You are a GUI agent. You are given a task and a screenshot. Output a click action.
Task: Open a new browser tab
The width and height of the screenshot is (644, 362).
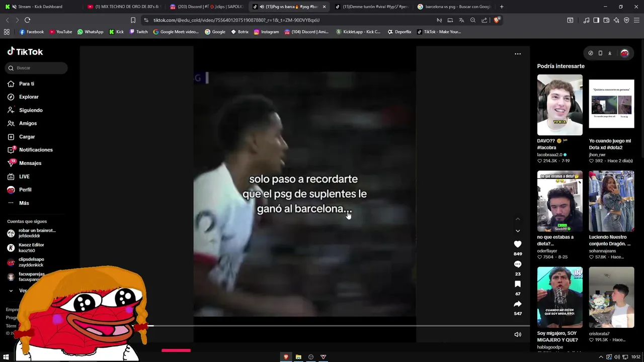click(502, 7)
